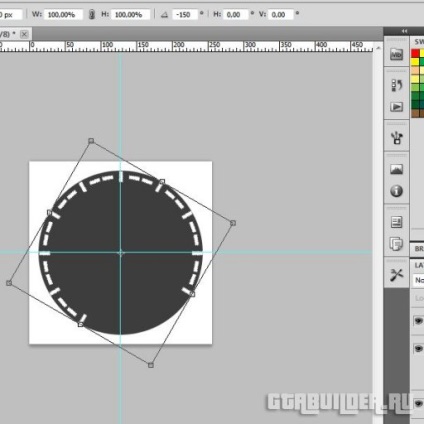Switch to the Brush panel tab
424x424 pixels.
click(x=419, y=249)
